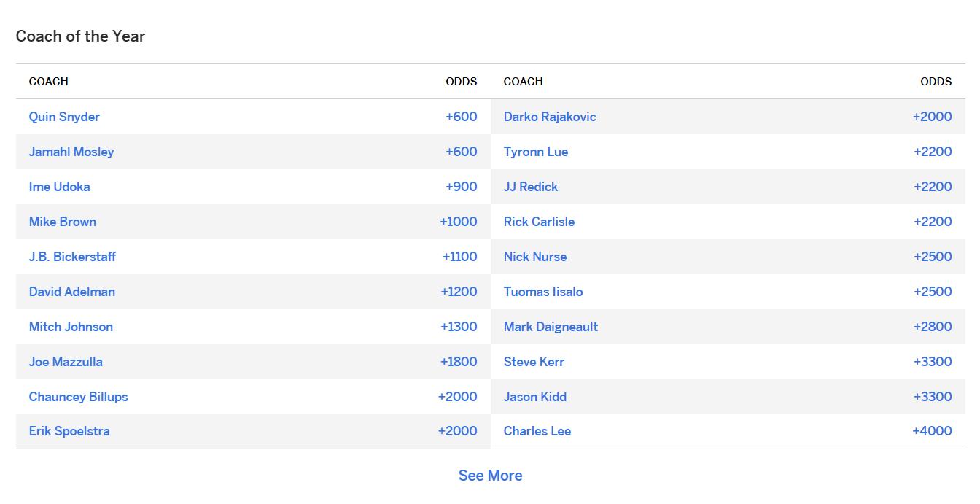Click the JJ Redick link

tap(531, 187)
